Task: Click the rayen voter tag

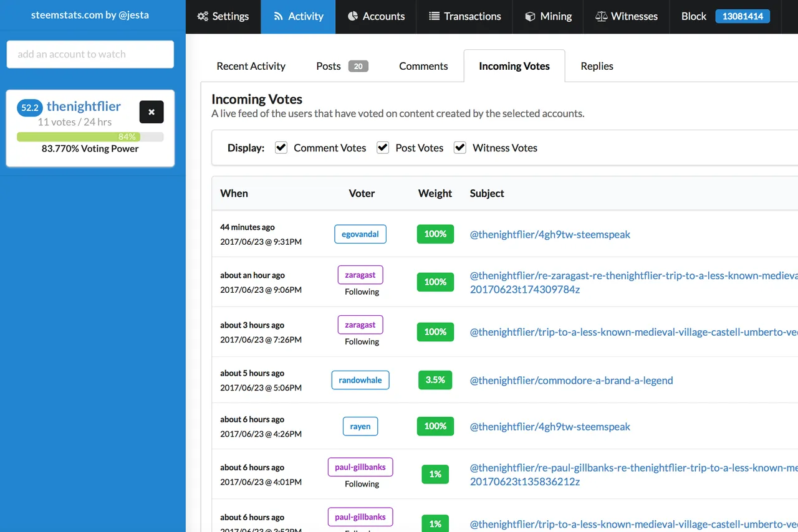Action: pyautogui.click(x=360, y=426)
